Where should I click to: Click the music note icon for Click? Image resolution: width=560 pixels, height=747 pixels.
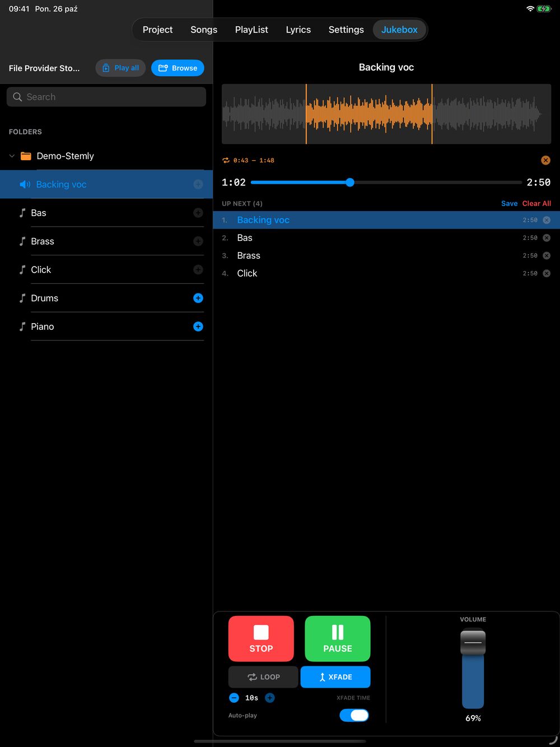[x=22, y=270]
